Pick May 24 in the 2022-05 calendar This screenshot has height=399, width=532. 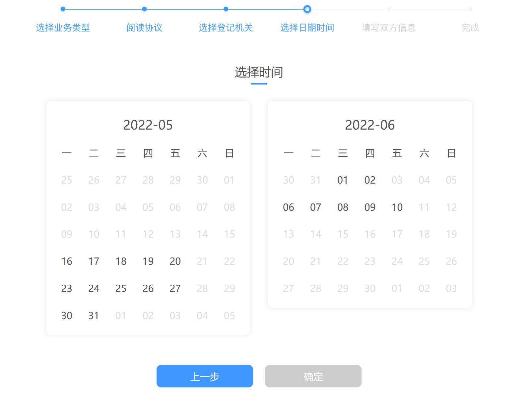[x=94, y=288]
